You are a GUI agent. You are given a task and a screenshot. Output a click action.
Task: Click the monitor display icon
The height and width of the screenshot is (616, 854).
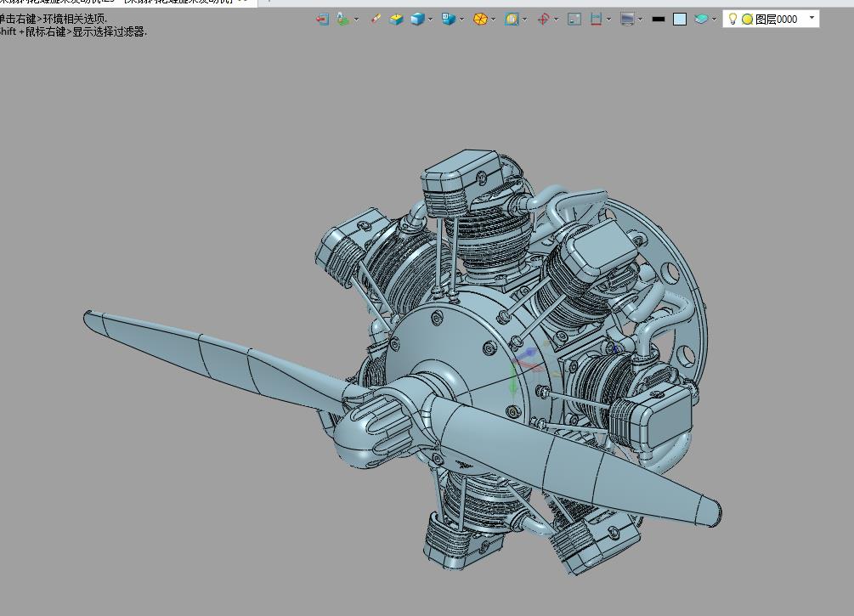tap(627, 20)
